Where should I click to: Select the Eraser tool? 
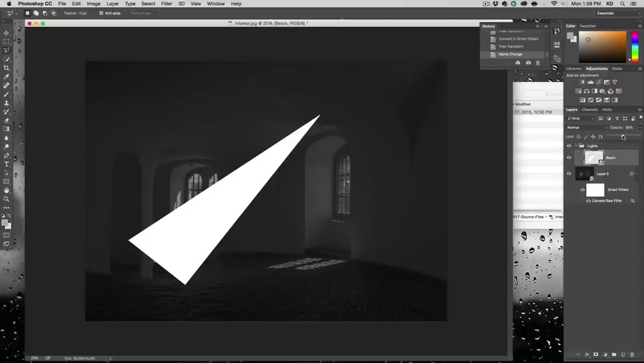[6, 120]
